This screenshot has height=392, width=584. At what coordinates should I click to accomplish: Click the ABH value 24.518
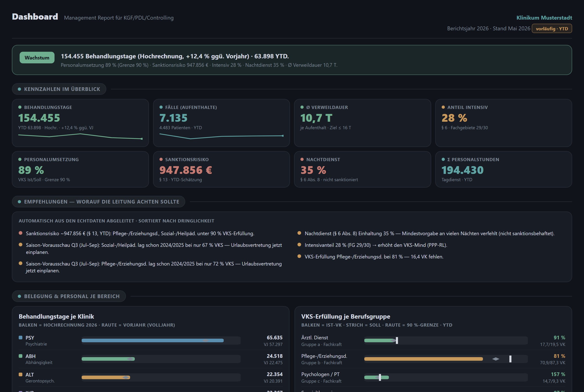coord(274,356)
